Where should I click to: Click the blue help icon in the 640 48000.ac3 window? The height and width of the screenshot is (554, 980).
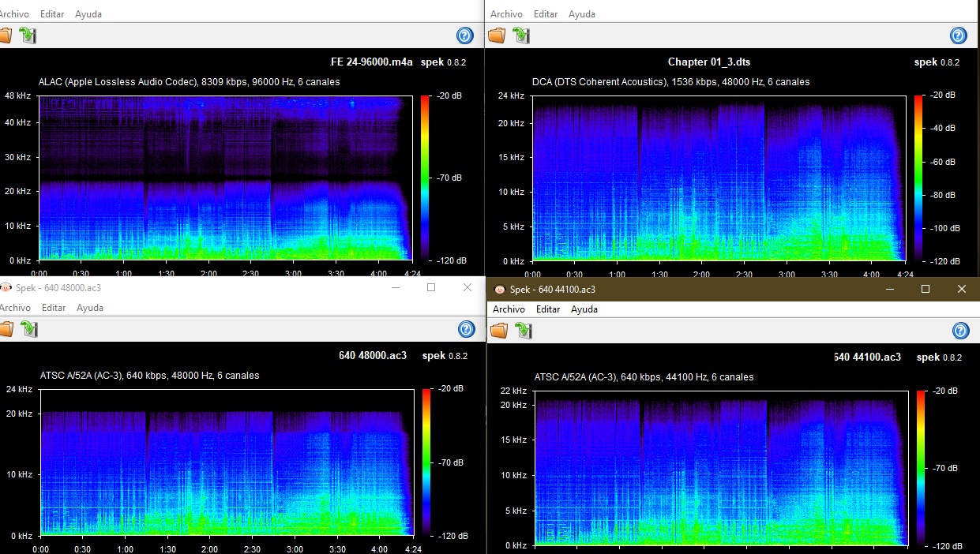click(466, 329)
